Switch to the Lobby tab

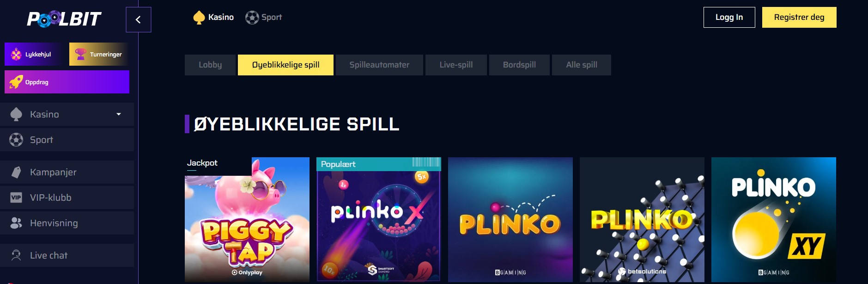tap(210, 65)
